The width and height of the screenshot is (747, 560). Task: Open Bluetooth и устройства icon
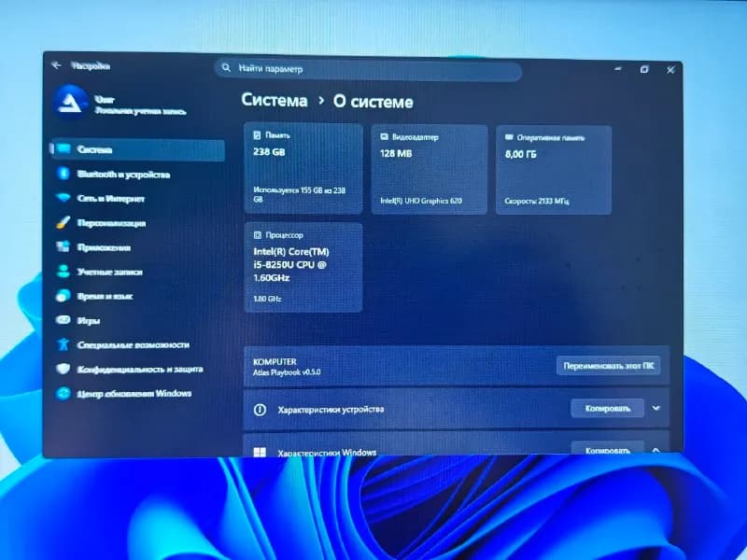pyautogui.click(x=63, y=174)
